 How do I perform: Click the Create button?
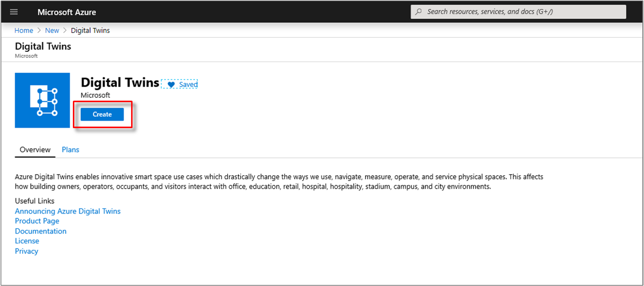tap(102, 115)
